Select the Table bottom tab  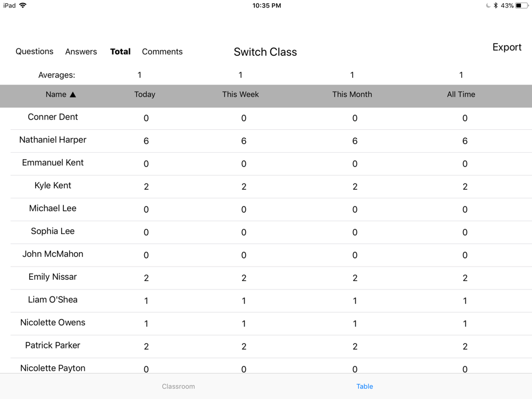[364, 386]
